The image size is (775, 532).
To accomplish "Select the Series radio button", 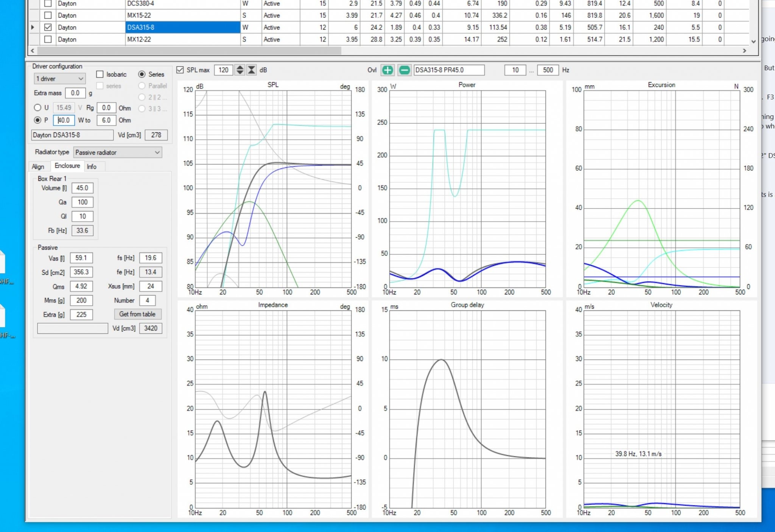I will click(142, 74).
